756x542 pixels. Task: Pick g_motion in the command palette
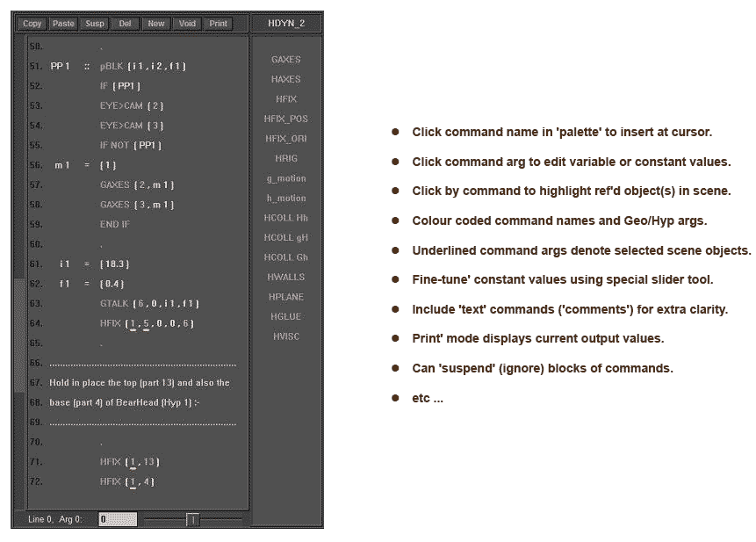pos(286,178)
